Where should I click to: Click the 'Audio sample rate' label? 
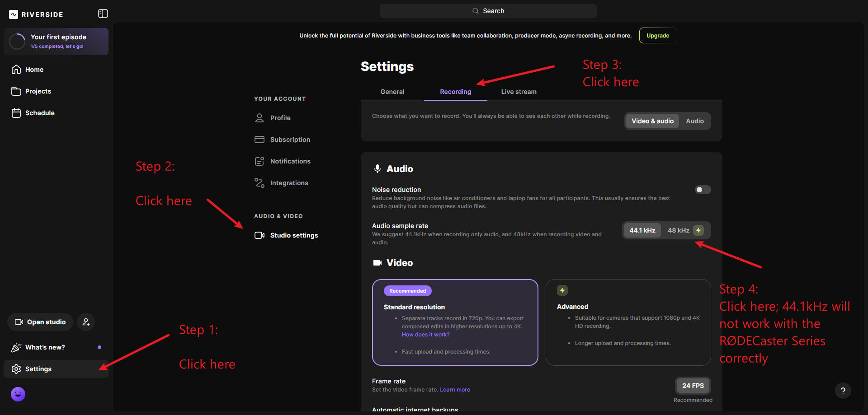(x=400, y=226)
